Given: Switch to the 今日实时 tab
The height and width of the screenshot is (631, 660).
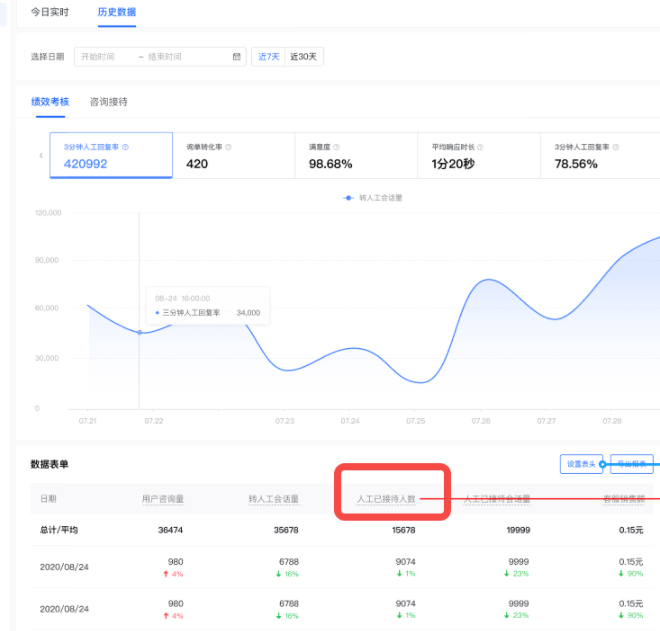Looking at the screenshot, I should pos(50,12).
